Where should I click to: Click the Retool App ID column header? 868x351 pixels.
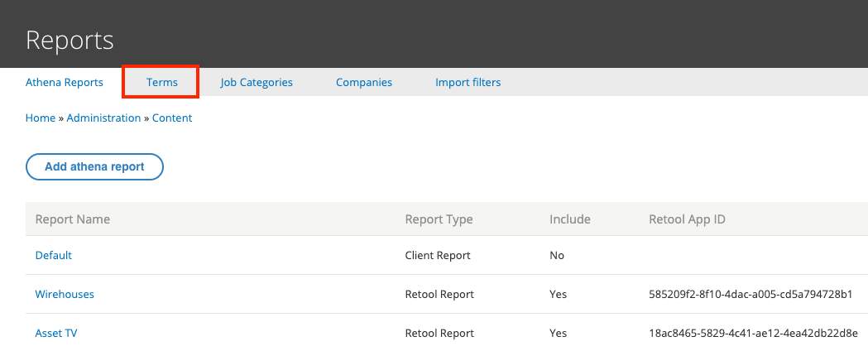(x=687, y=219)
